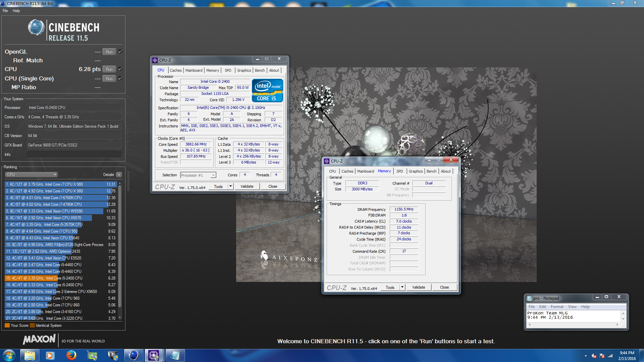Select highlighted ranking row 15 i5-2400 CPU
Image resolution: width=644 pixels, height=362 pixels.
[x=61, y=278]
